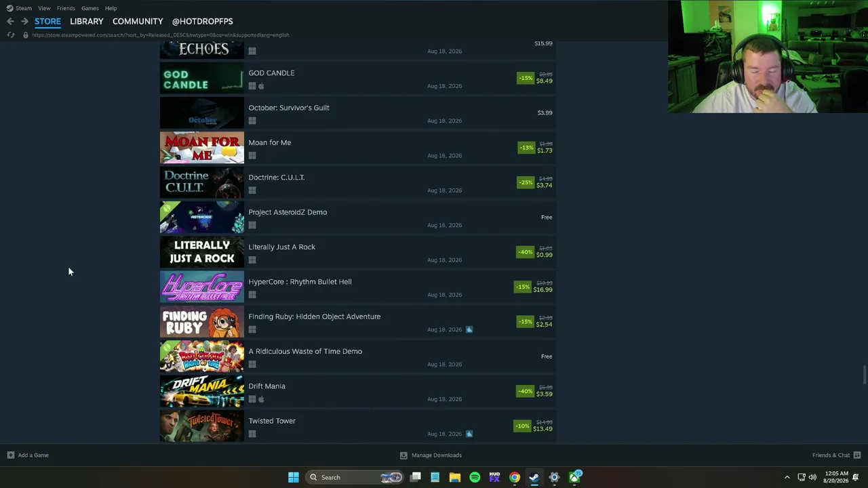Click the Friends & Chat label
The image size is (868, 488).
click(831, 455)
